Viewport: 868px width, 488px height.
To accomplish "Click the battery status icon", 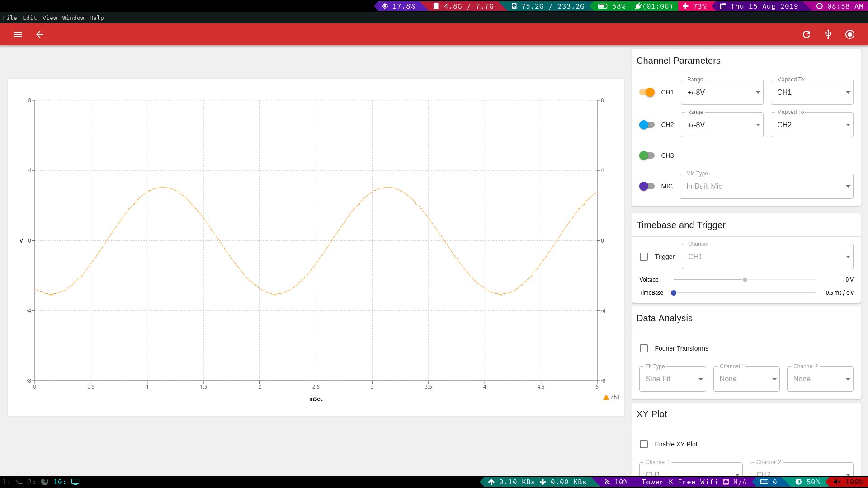I will pyautogui.click(x=602, y=6).
